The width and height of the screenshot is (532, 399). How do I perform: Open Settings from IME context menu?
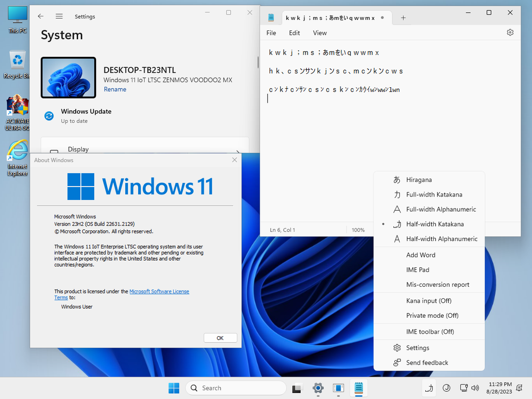point(429,348)
